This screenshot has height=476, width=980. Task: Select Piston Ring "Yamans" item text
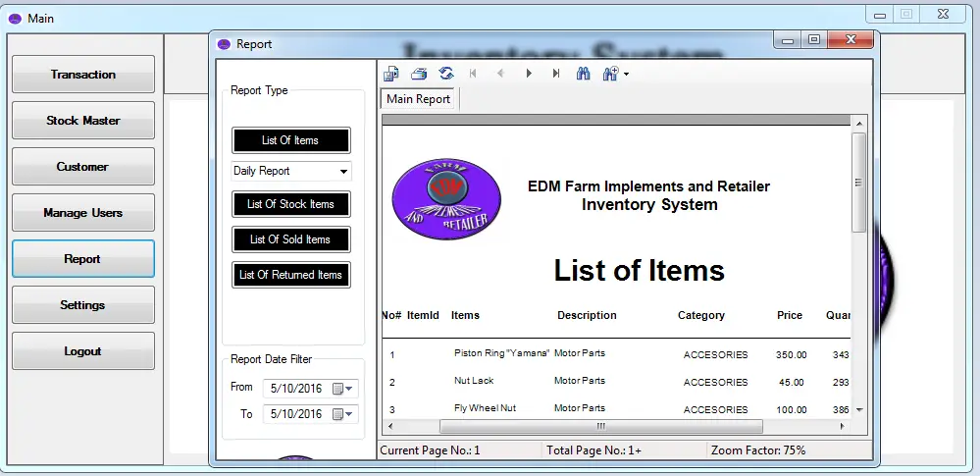coord(502,352)
